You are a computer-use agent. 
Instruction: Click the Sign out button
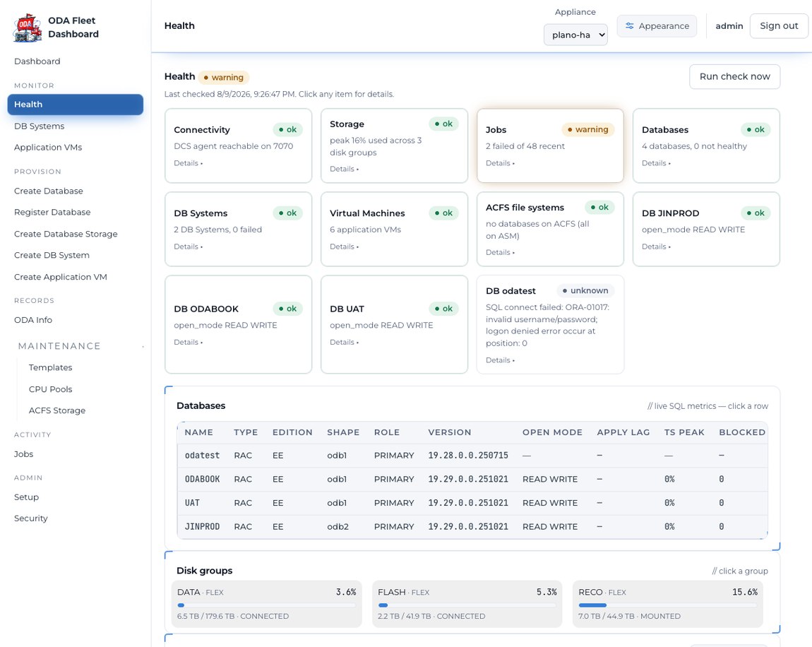(x=778, y=26)
